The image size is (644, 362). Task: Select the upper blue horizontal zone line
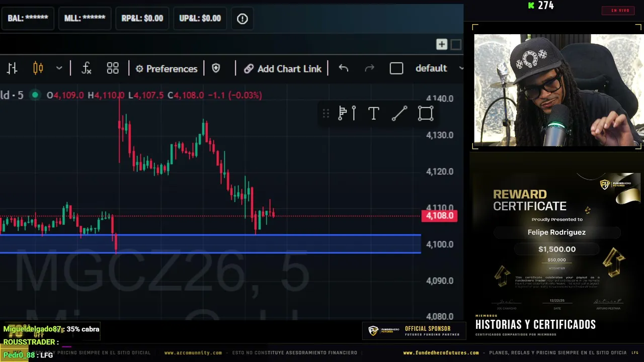[x=210, y=235]
